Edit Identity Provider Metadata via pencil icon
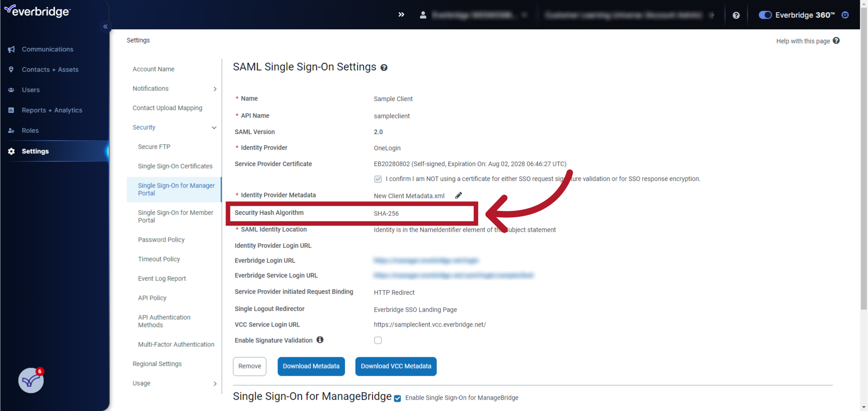The width and height of the screenshot is (868, 411). click(x=458, y=195)
